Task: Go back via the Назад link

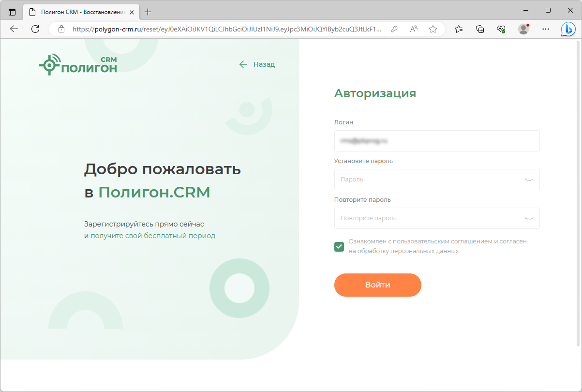Action: point(257,64)
